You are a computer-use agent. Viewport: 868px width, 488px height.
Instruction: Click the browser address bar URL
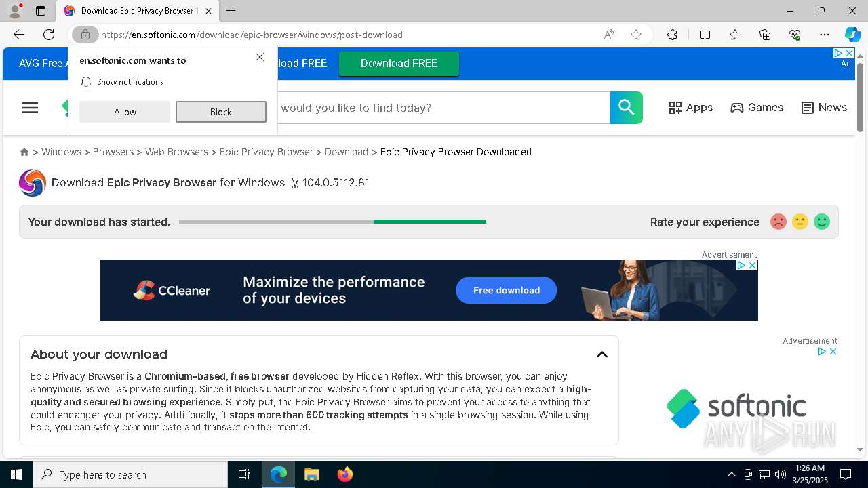tap(252, 35)
